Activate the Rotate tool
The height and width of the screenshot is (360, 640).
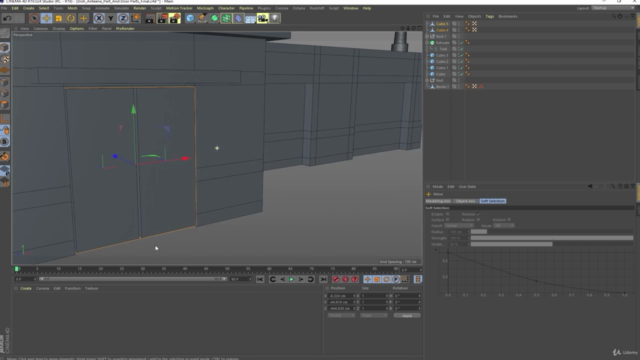click(x=71, y=18)
